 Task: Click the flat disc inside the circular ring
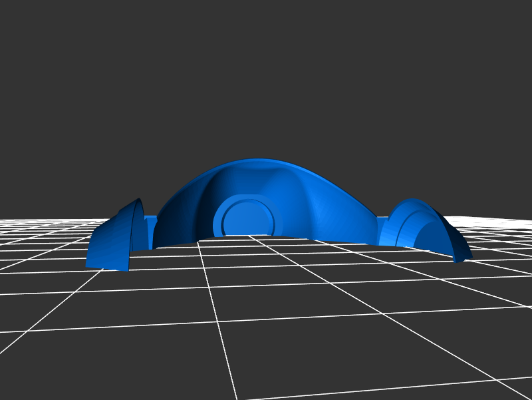247,218
